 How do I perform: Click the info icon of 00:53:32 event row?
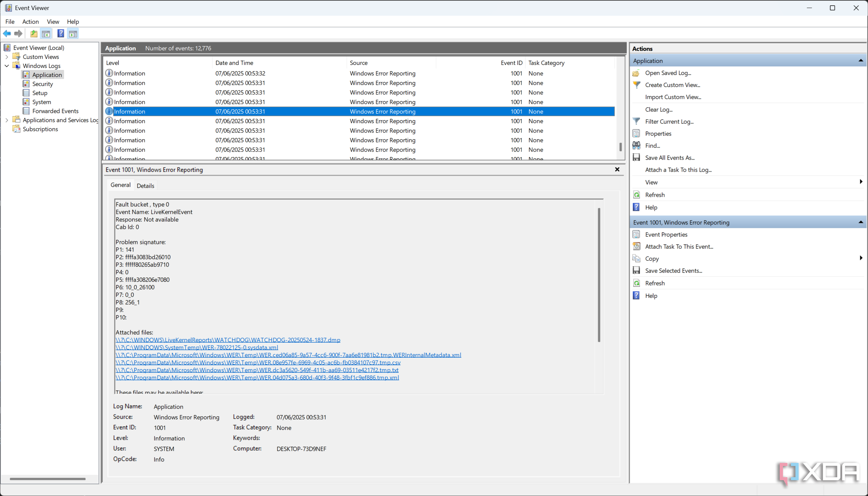coord(109,73)
